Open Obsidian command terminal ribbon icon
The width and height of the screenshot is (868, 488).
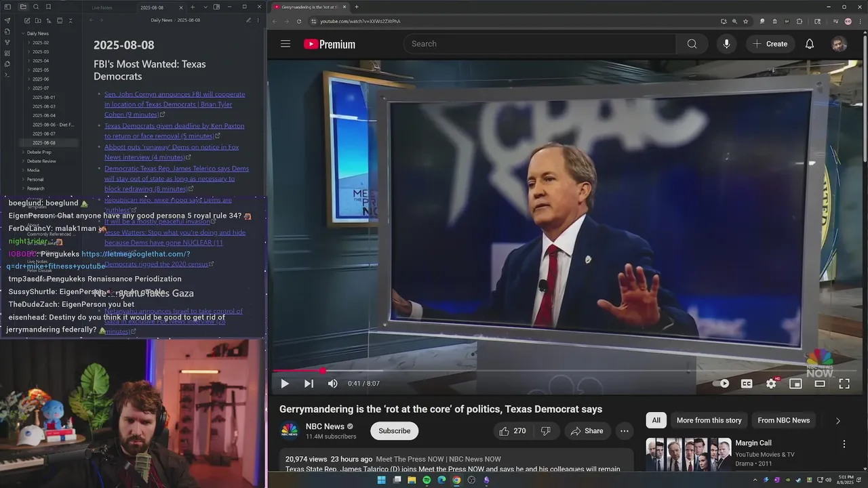[x=7, y=75]
